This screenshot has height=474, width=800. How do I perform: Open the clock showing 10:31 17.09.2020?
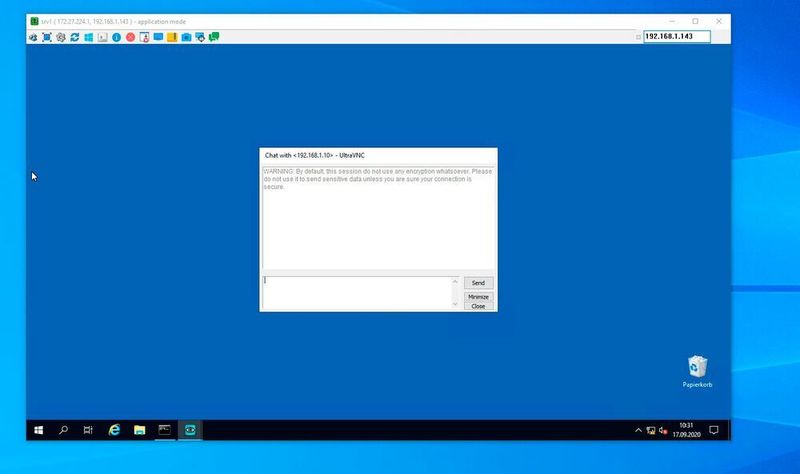(x=686, y=430)
